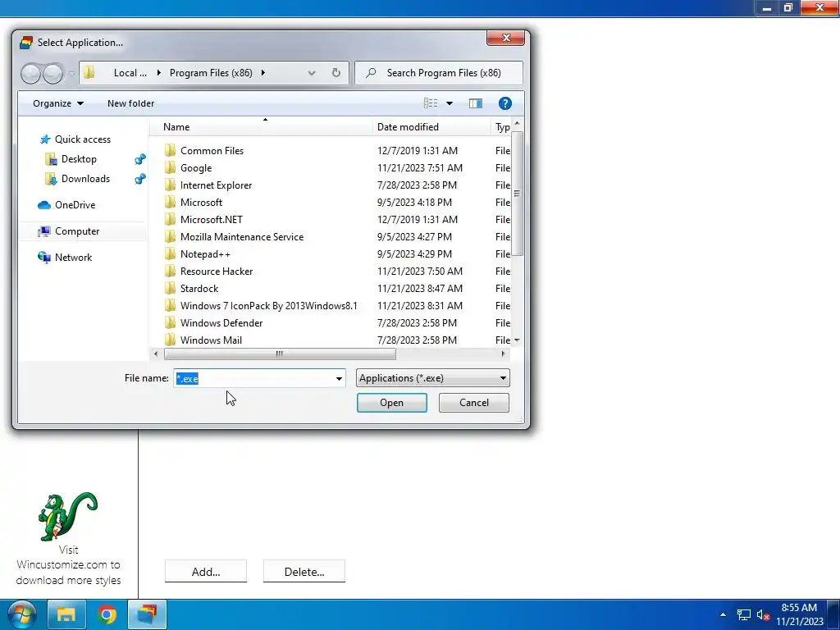Click the vertical scrollbar down arrow
This screenshot has width=840, height=630.
click(517, 340)
